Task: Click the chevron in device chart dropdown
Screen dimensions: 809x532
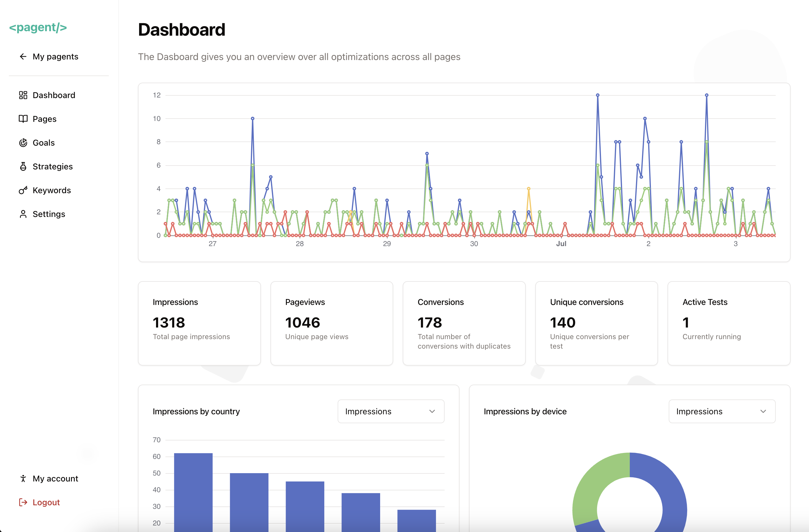Action: (x=763, y=411)
